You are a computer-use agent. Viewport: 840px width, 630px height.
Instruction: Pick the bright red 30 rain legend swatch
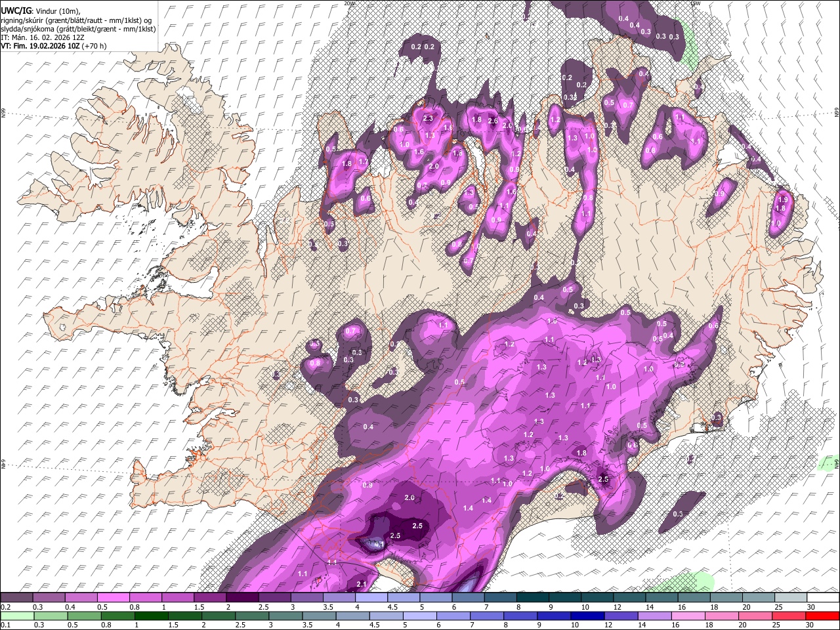822,616
